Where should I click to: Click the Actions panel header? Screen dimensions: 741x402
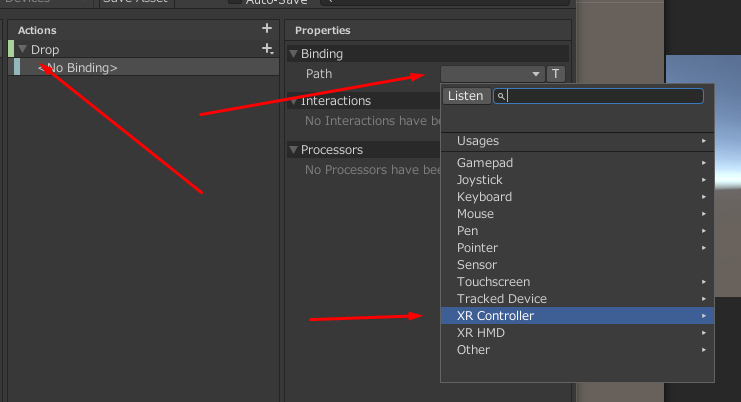[144, 30]
